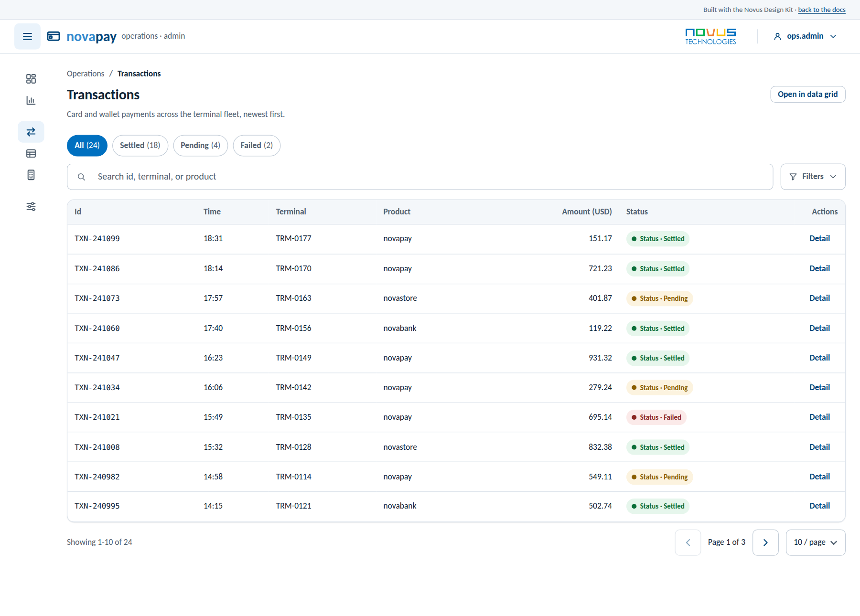This screenshot has width=860, height=616.
Task: Toggle the hamburger menu button
Action: tap(27, 36)
